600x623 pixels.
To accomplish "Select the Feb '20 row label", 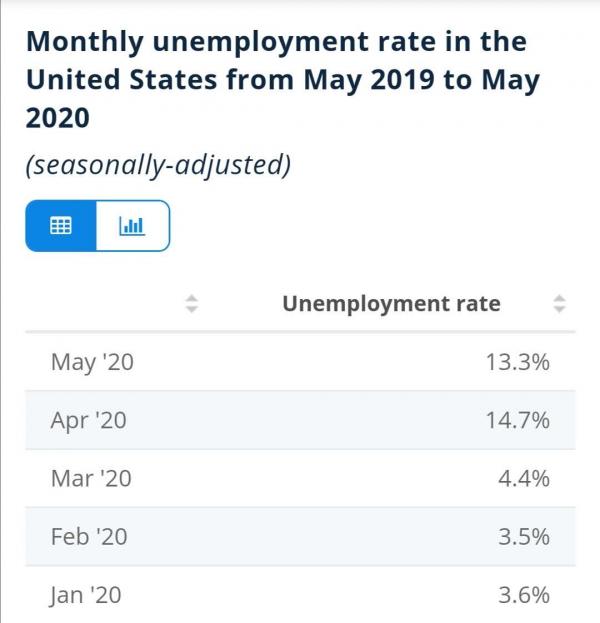I will (x=89, y=536).
